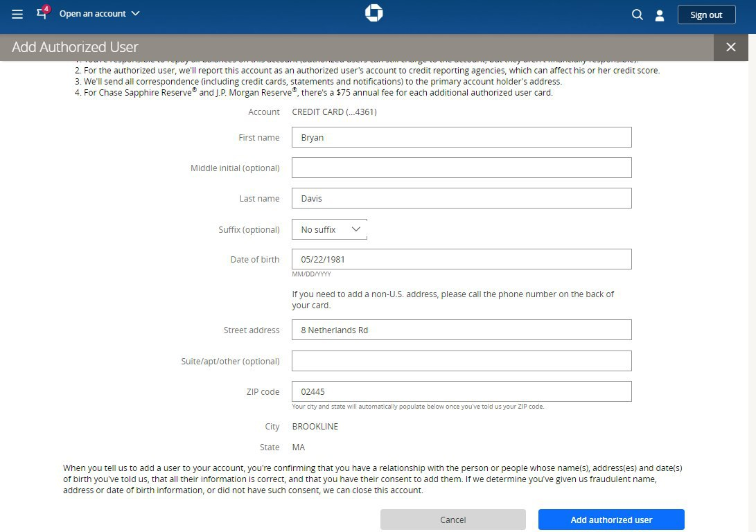Close the Add Authorized User dialog

(731, 47)
